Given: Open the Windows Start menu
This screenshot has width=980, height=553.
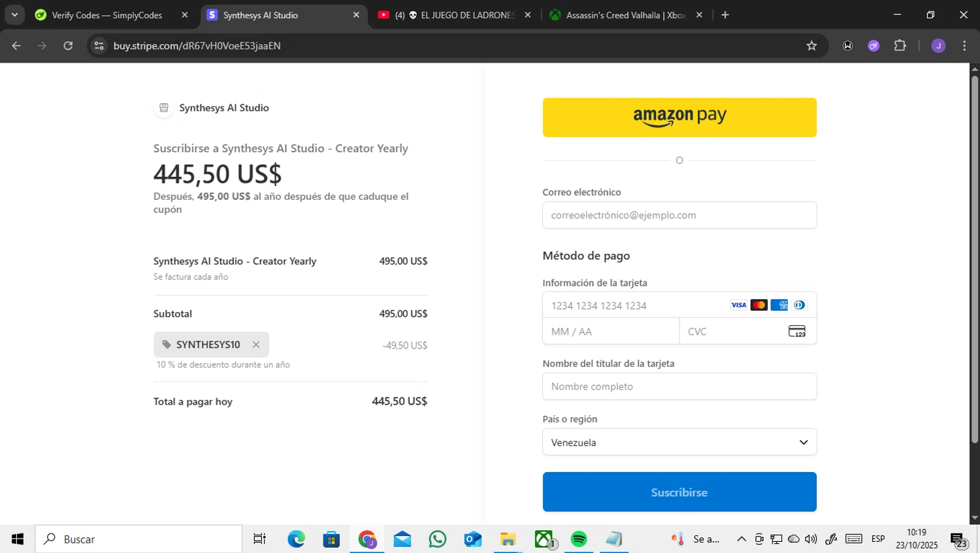Looking at the screenshot, I should coord(18,539).
